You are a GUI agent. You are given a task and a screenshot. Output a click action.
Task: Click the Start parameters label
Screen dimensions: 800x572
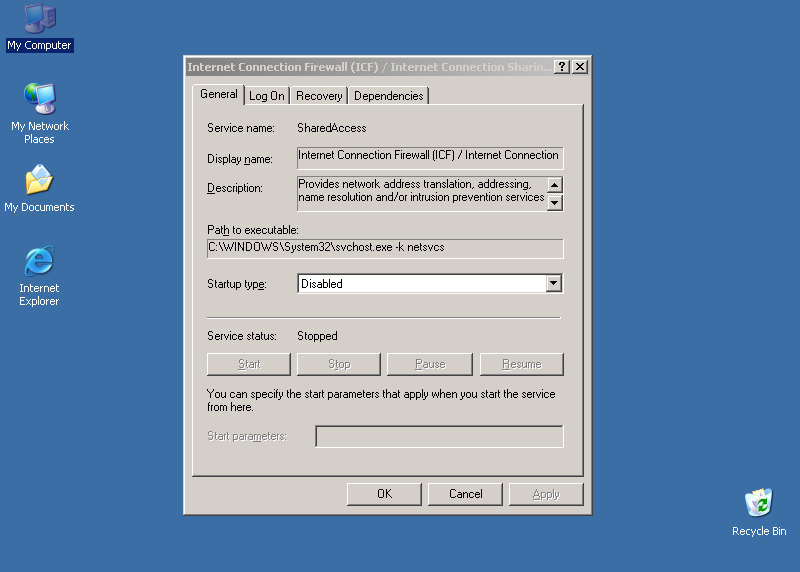pyautogui.click(x=247, y=436)
